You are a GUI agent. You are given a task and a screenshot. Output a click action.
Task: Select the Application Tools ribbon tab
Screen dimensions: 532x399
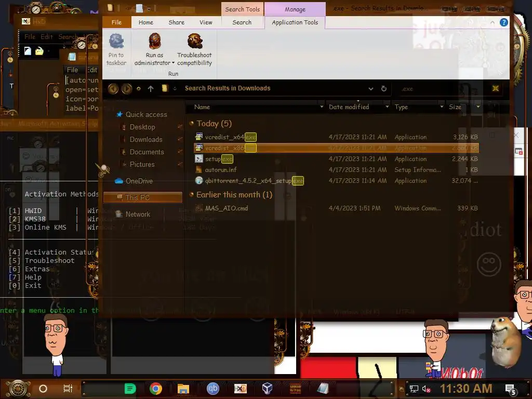[295, 22]
